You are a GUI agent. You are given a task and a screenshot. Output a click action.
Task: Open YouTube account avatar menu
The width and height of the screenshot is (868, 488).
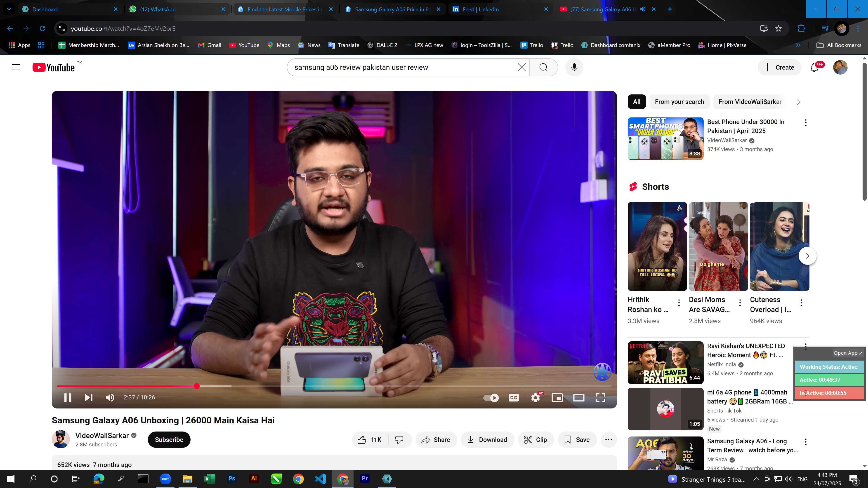pyautogui.click(x=840, y=67)
